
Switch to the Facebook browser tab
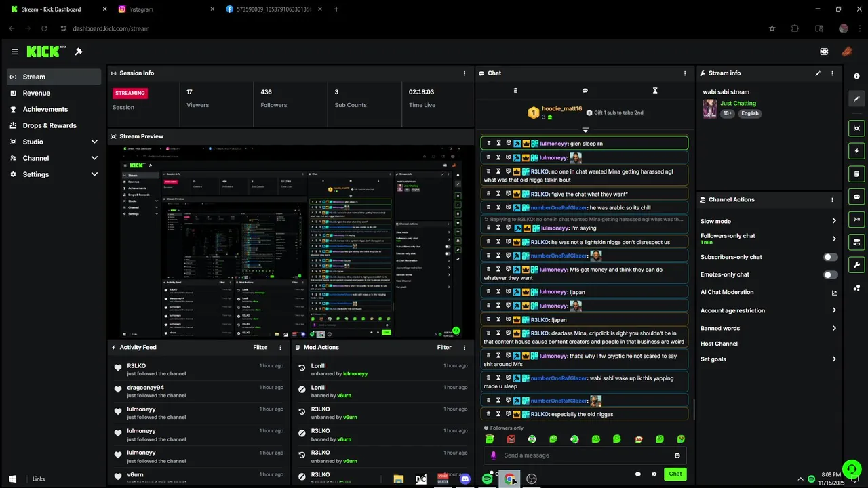coord(275,9)
